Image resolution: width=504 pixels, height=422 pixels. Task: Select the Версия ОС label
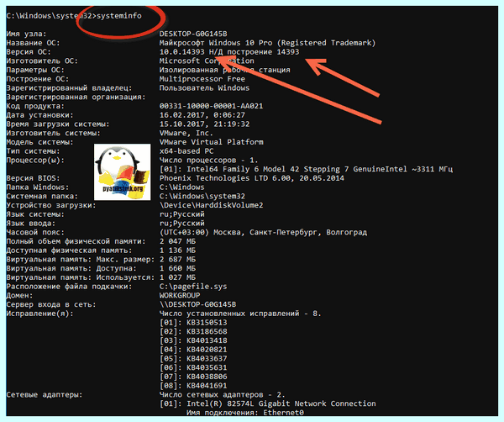point(29,52)
